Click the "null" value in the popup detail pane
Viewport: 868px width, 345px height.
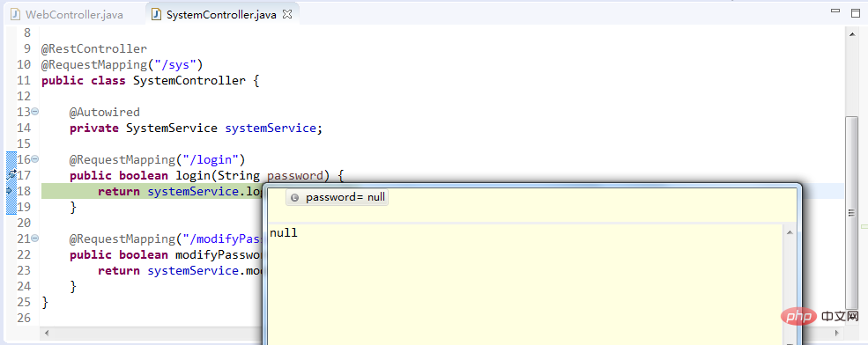point(284,232)
